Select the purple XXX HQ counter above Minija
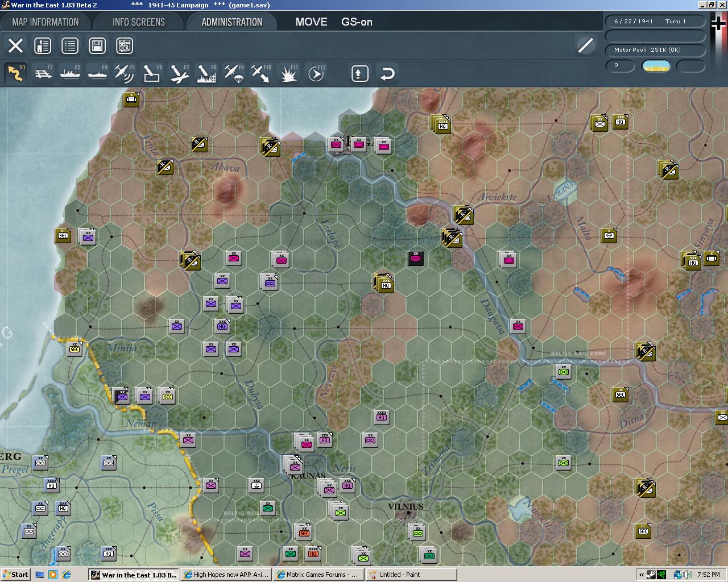 pyautogui.click(x=222, y=326)
